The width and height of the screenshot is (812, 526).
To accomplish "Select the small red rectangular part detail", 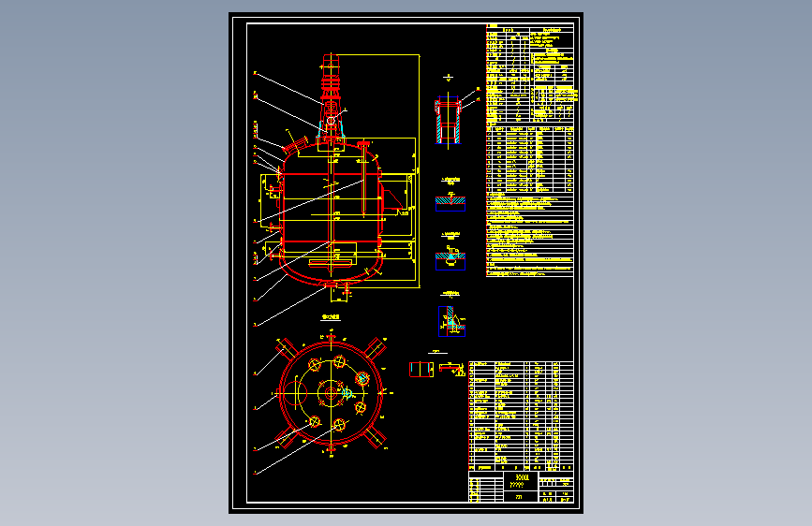I will coord(421,370).
